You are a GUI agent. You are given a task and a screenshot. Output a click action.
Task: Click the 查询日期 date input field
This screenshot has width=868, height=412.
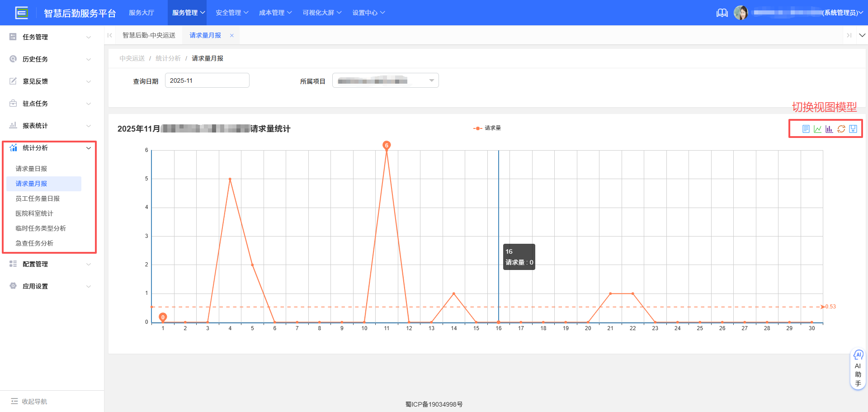207,80
